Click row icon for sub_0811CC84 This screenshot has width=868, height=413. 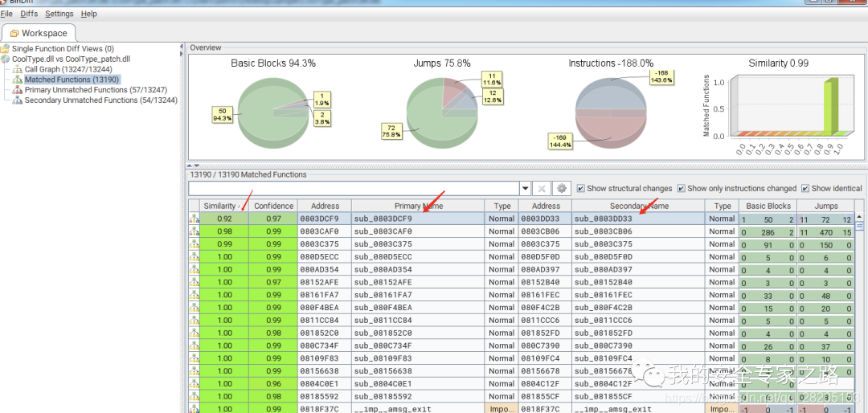coord(194,321)
